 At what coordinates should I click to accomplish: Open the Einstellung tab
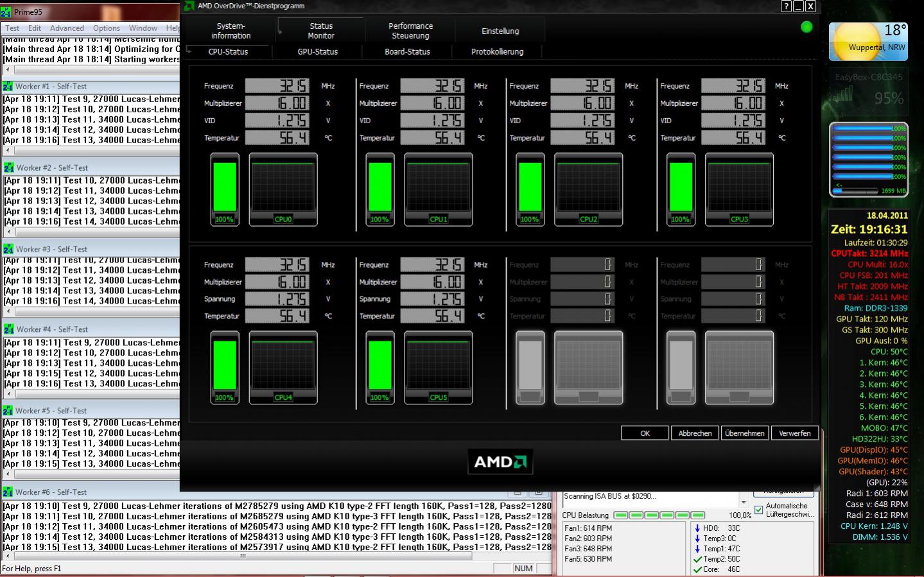[x=500, y=31]
